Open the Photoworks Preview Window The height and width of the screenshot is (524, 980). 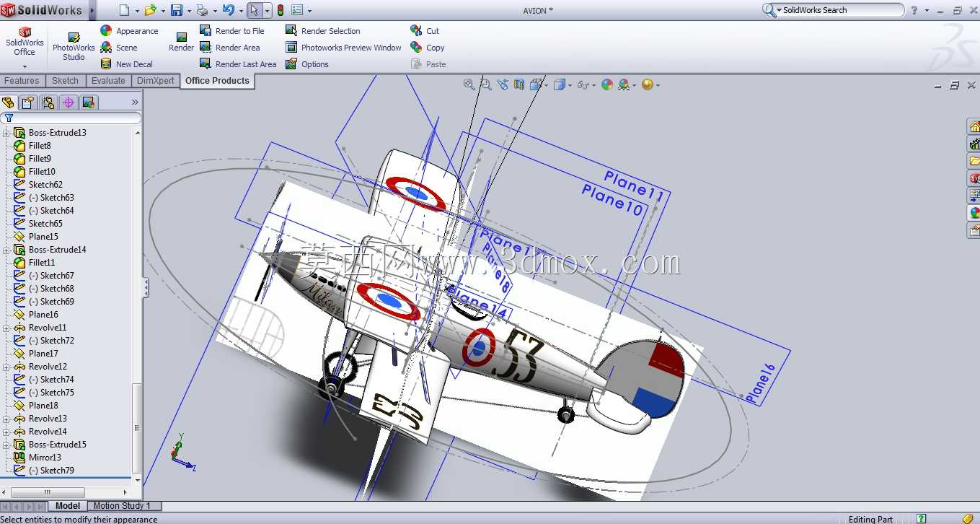point(343,48)
